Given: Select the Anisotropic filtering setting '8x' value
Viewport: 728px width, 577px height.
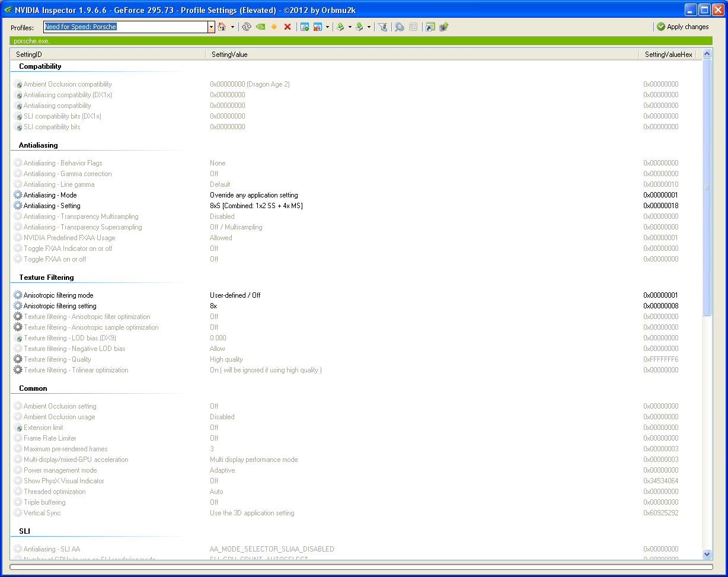Looking at the screenshot, I should [x=213, y=306].
